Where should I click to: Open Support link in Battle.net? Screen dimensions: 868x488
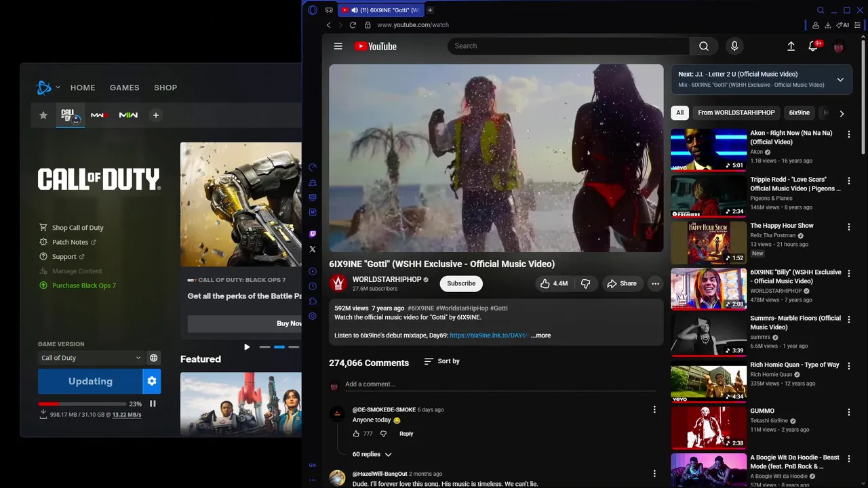62,257
